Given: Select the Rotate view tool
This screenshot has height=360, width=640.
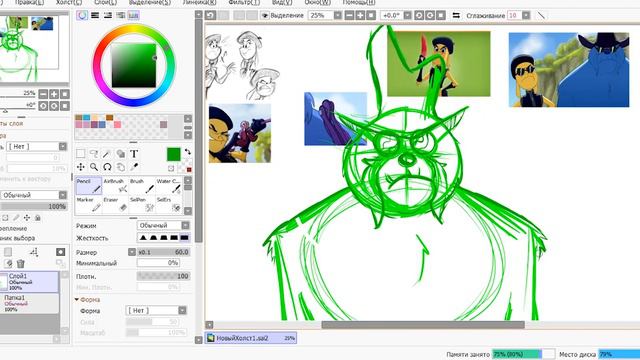Looking at the screenshot, I should (x=107, y=167).
